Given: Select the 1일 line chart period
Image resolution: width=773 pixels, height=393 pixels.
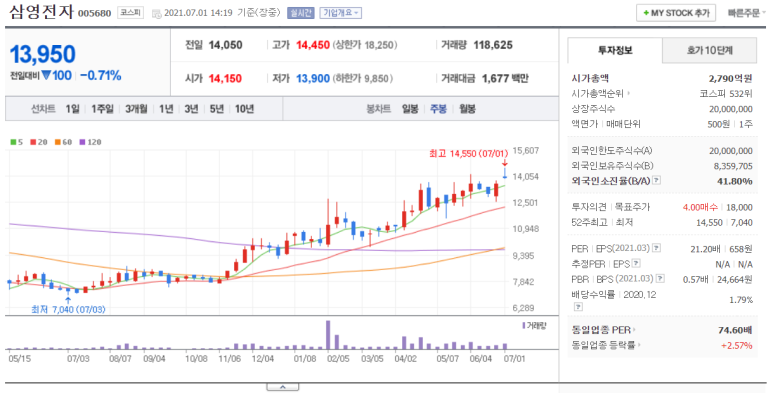Looking at the screenshot, I should 72,109.
